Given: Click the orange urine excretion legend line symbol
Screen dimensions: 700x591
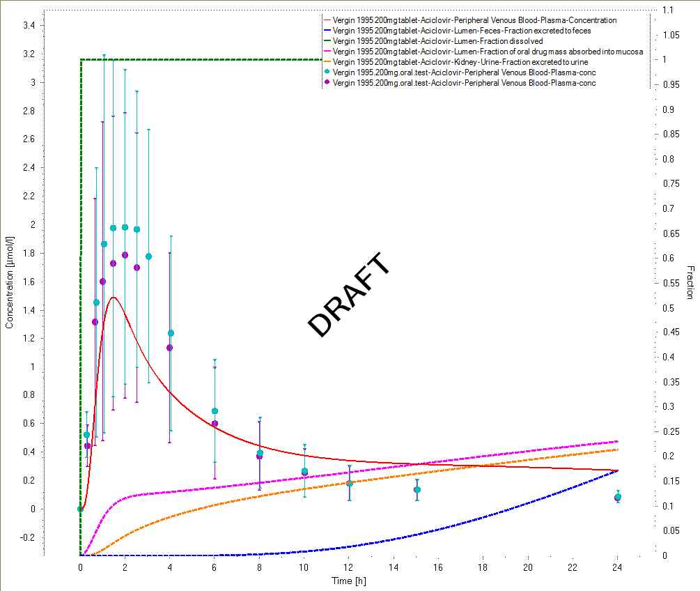Looking at the screenshot, I should point(328,62).
